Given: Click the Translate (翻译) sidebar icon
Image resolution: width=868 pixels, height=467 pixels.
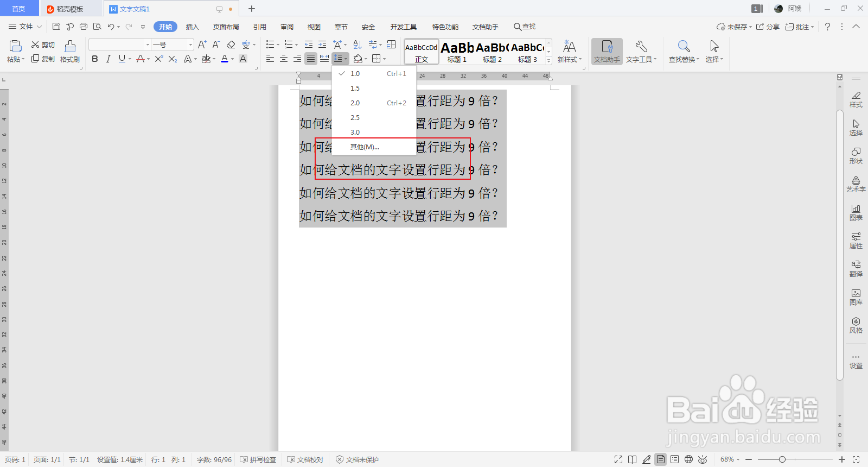Looking at the screenshot, I should click(x=856, y=269).
